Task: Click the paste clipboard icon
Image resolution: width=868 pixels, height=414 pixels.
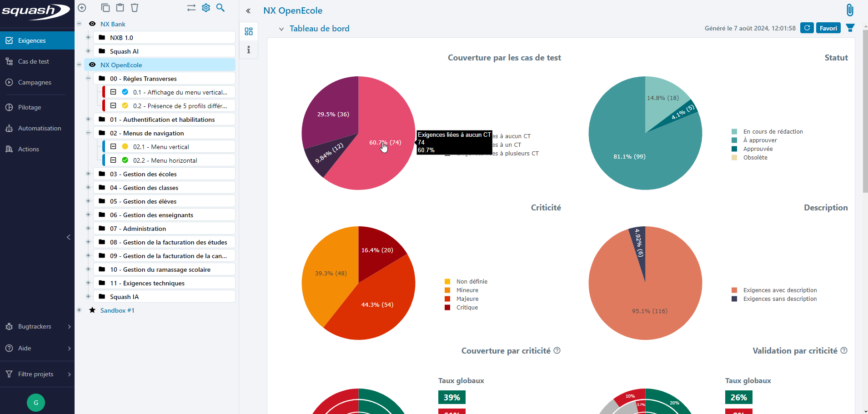Action: point(120,8)
